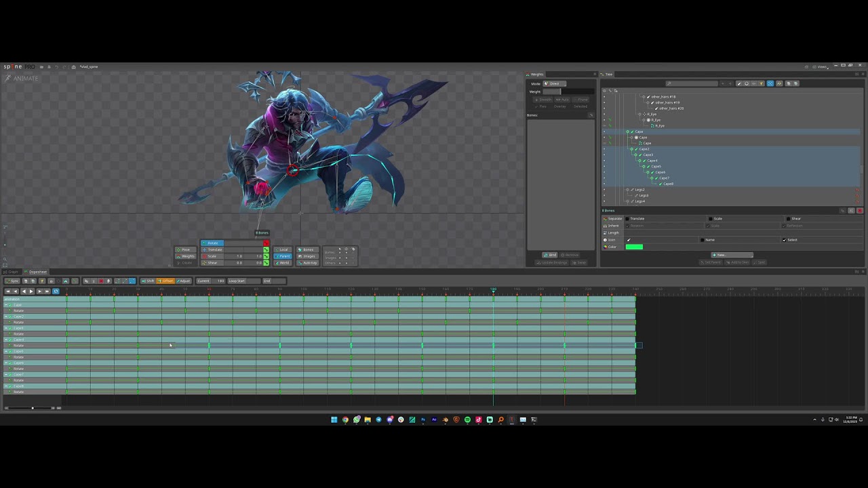Click the small icon beside Bones label in Weights

tap(591, 115)
